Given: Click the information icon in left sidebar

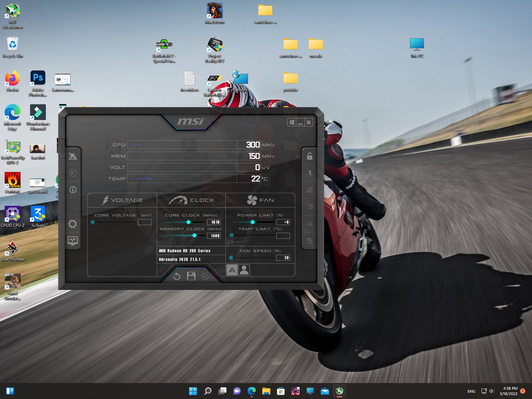Looking at the screenshot, I should tap(73, 190).
